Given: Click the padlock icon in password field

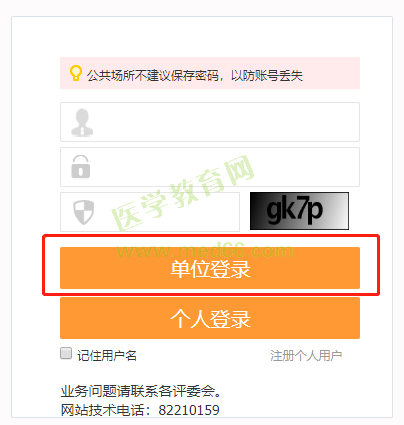Looking at the screenshot, I should 81,167.
